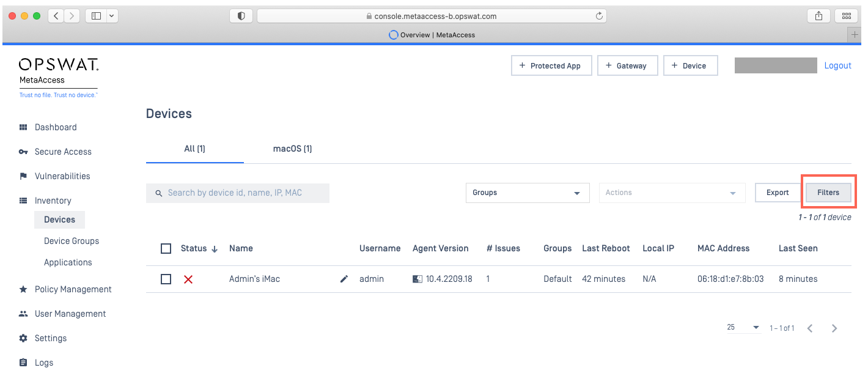
Task: Click the OPSWAT MetaAccess logo
Action: [59, 78]
